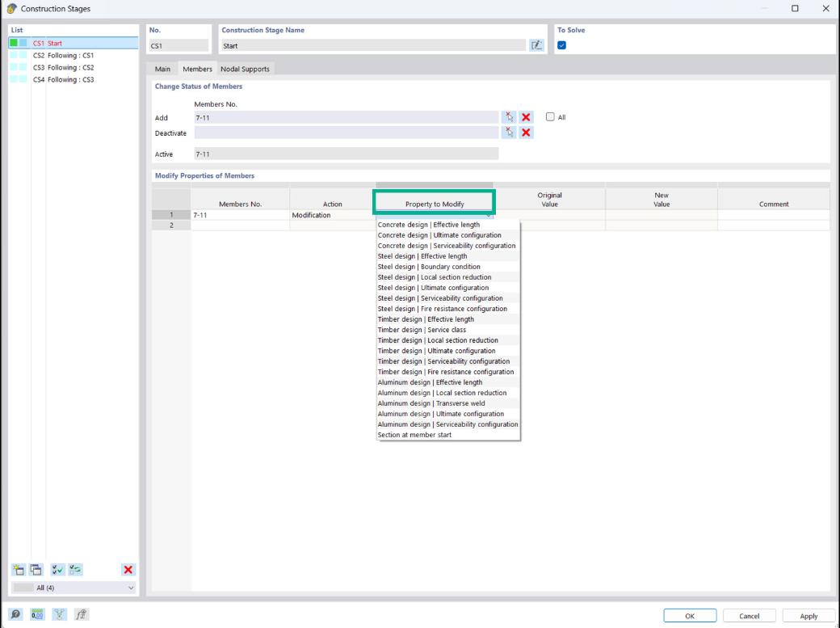Viewport: 840px width, 628px height.
Task: Choose Timber design | Local section reduction
Action: point(447,340)
